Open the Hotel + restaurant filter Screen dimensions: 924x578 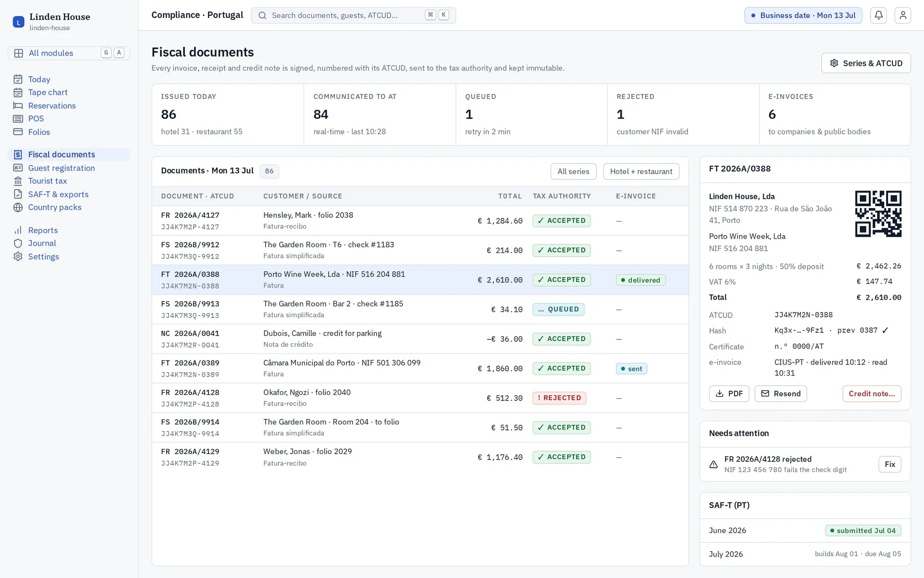pyautogui.click(x=641, y=172)
